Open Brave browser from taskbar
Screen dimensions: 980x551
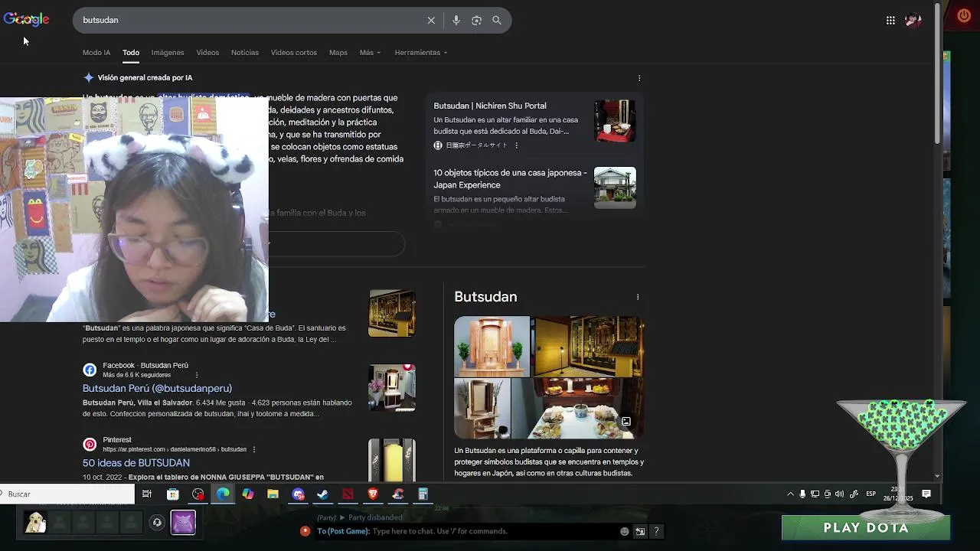click(x=373, y=494)
